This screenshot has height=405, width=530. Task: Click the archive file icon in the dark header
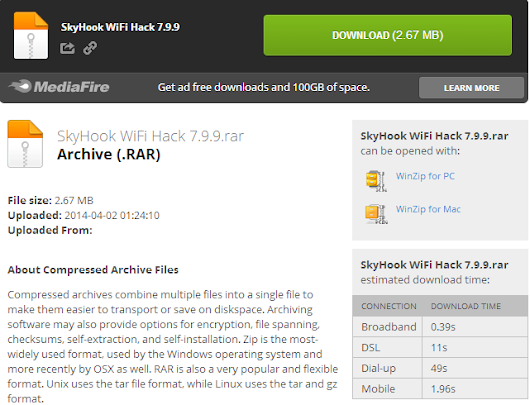point(31,35)
